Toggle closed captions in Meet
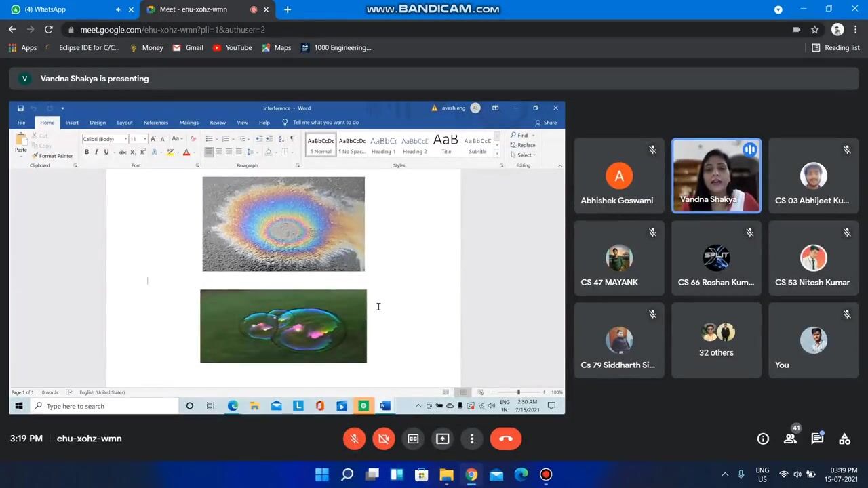Screen dimensions: 868x488 click(x=413, y=439)
